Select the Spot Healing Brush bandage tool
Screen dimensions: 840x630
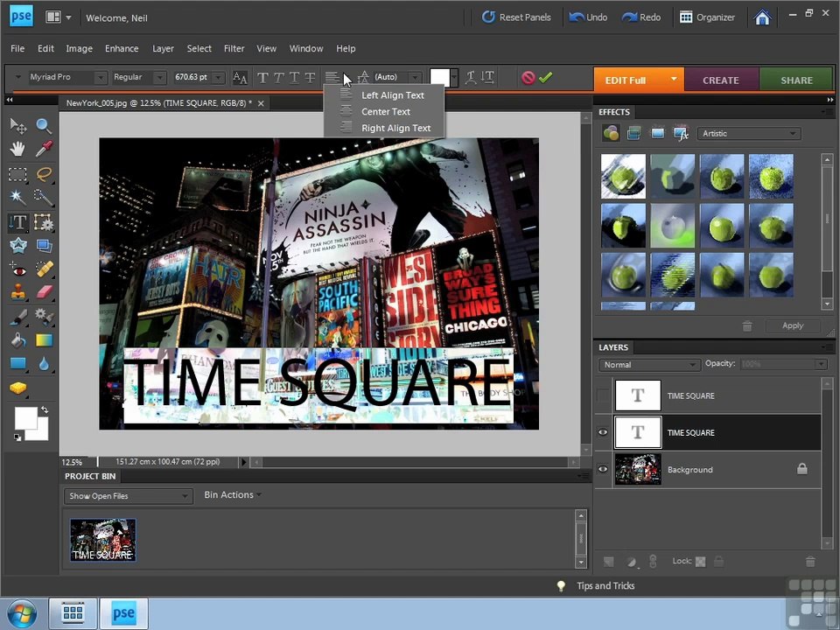(x=44, y=269)
